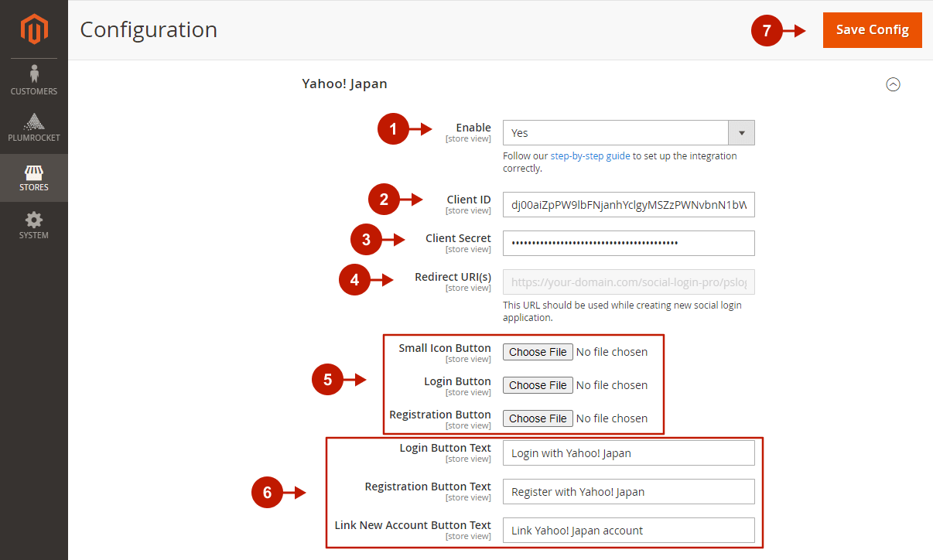
Task: Edit the Registration Button Text field
Action: (628, 492)
